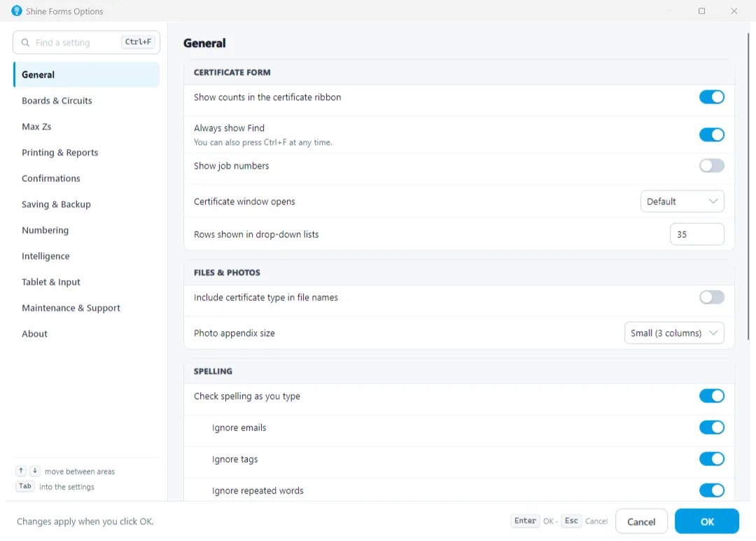Click Rows shown in drop-down lists field
Screen dimensions: 756x541
[696, 234]
